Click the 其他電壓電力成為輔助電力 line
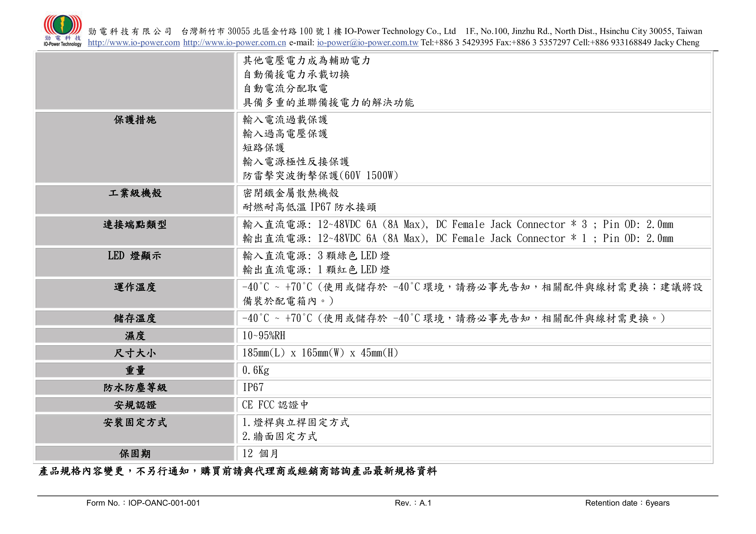 (307, 60)
